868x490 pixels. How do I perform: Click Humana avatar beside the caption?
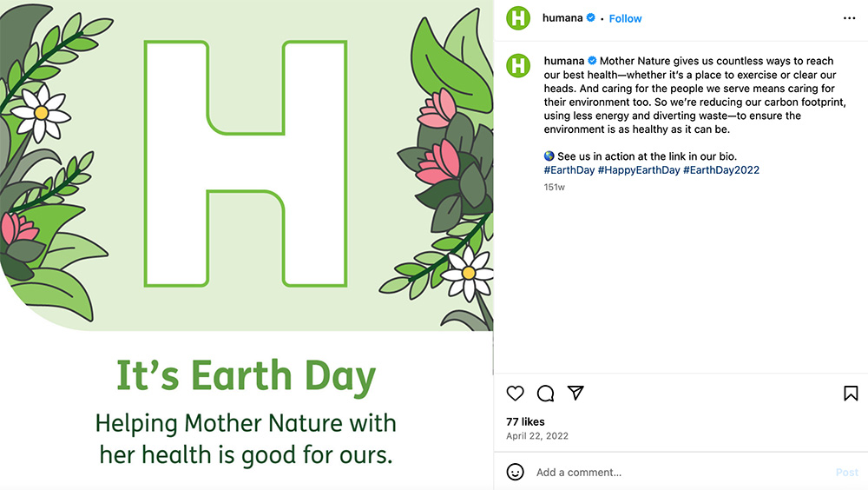coord(518,64)
